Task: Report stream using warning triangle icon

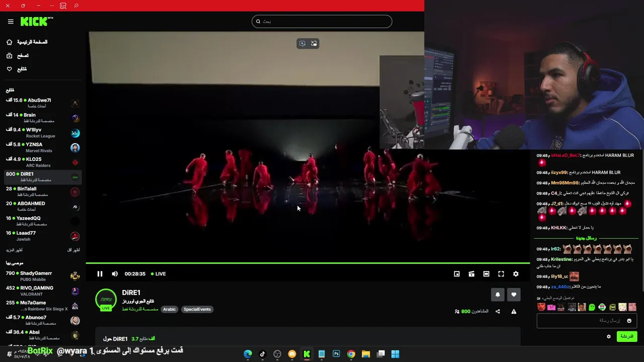Action: (514, 312)
